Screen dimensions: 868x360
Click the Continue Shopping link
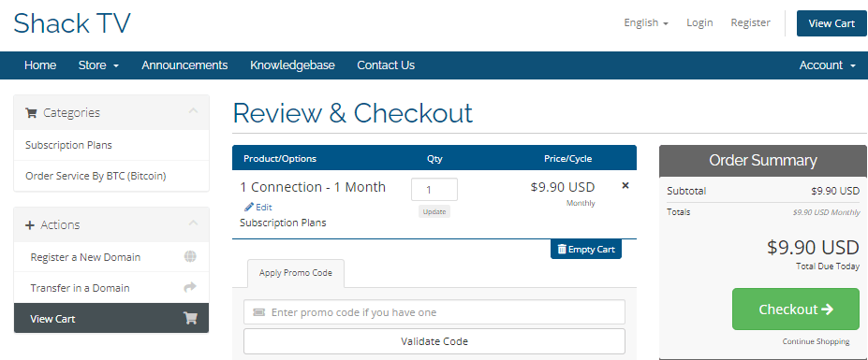[816, 341]
